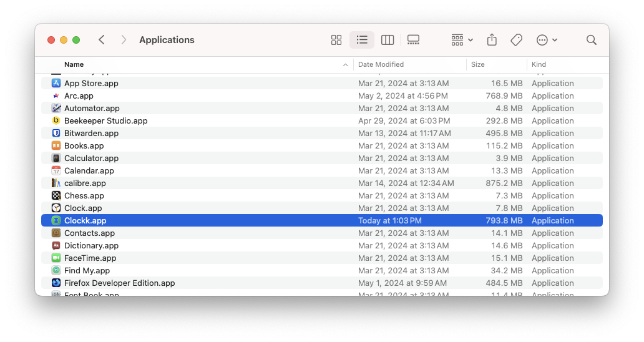
Task: Click the Books app icon
Action: (56, 146)
